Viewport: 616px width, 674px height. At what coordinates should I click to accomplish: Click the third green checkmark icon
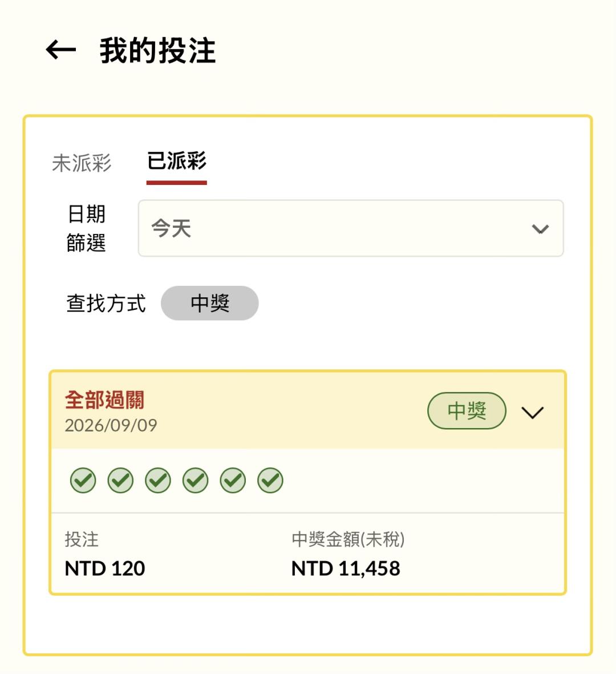157,480
